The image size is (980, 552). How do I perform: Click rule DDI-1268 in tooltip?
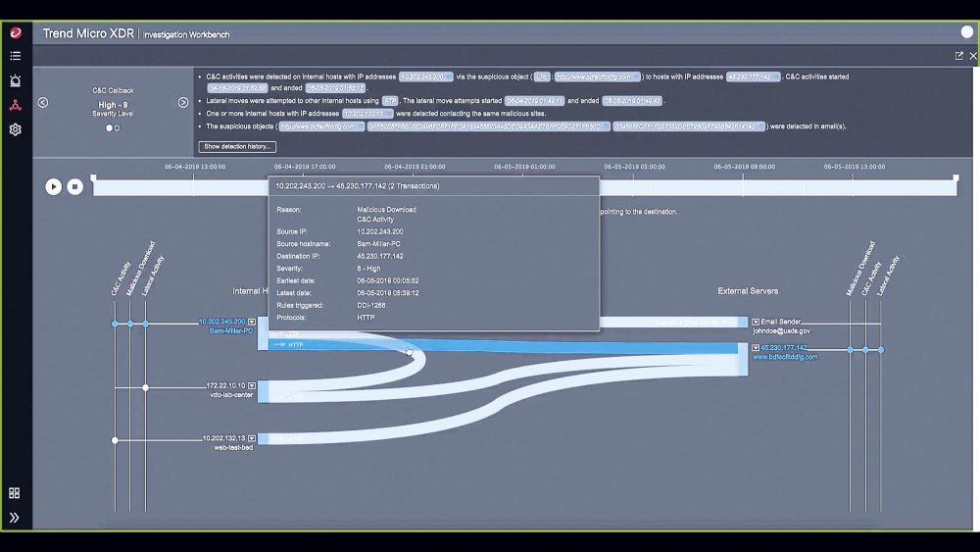point(371,305)
